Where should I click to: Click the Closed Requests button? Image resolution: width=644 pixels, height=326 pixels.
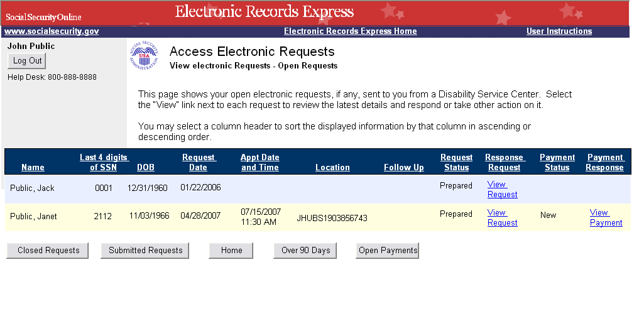(48, 251)
